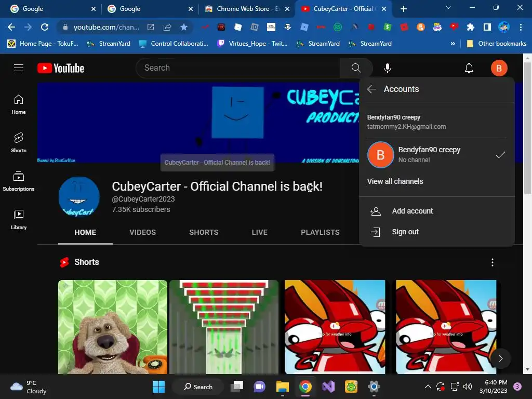Select Bendyfan90 creepy account with checkmark
This screenshot has width=532, height=399.
pyautogui.click(x=436, y=155)
